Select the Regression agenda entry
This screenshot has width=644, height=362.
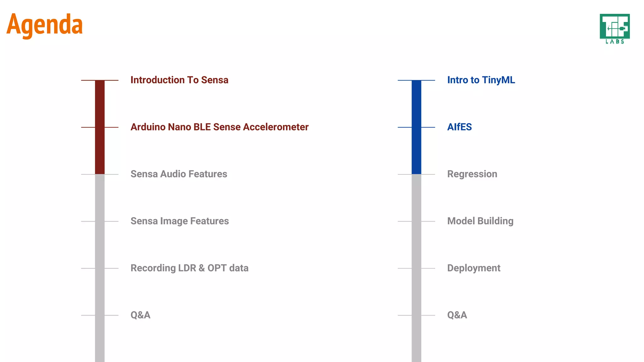[472, 174]
